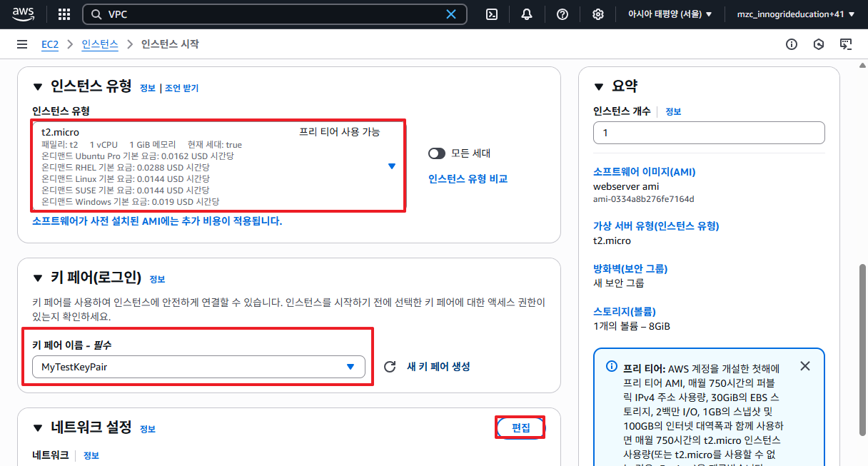Open 정보 link beside 키 페어(로그인)
Viewport: 868px width, 466px height.
157,280
